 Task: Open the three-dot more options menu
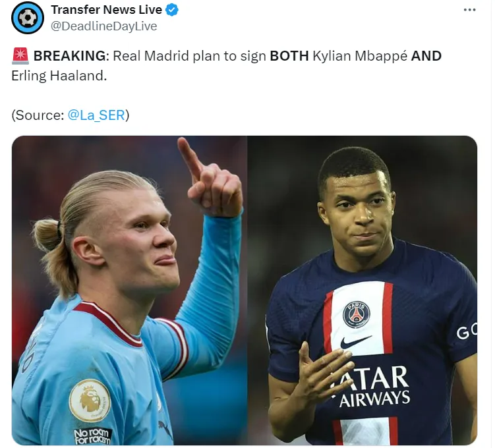pyautogui.click(x=469, y=10)
